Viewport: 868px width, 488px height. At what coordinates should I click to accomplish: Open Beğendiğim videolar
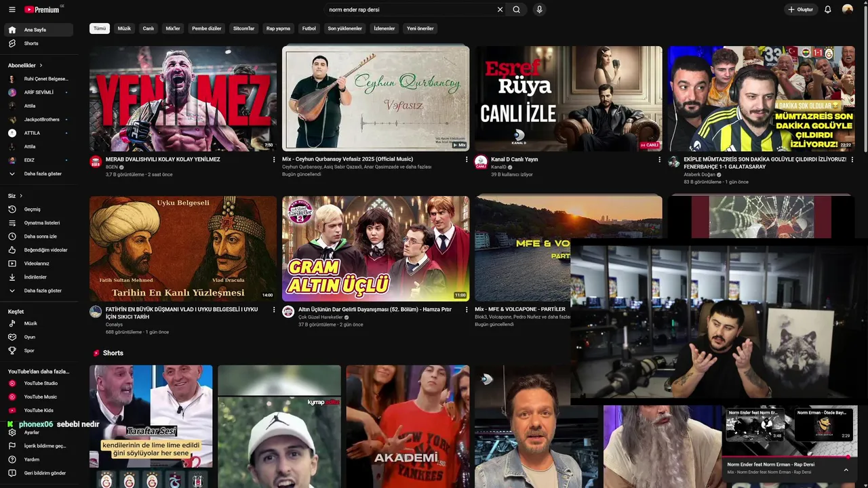point(39,250)
